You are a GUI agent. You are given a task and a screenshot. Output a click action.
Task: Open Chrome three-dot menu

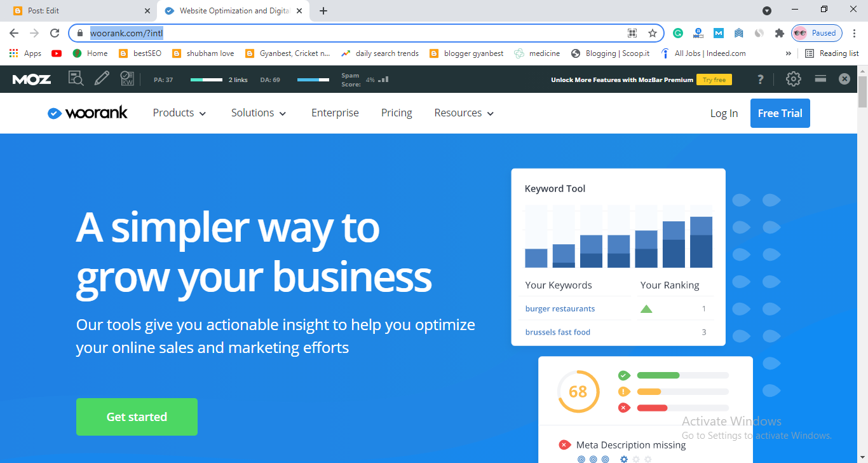[x=855, y=33]
